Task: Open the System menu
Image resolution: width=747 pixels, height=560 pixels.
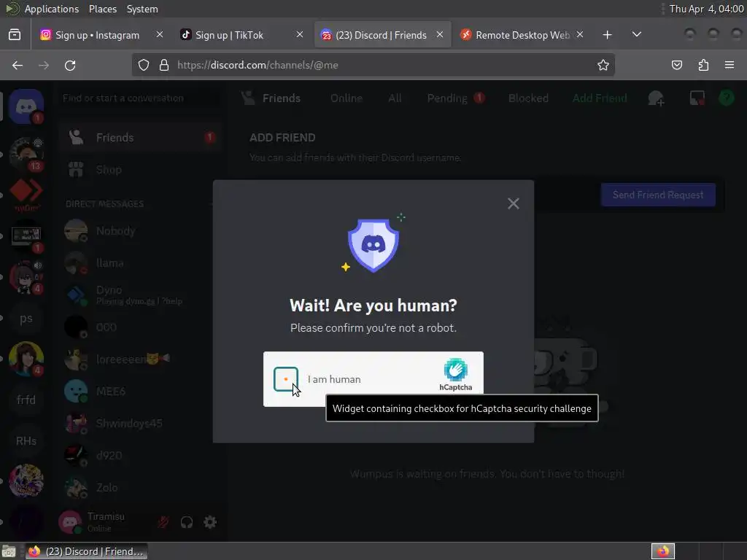Action: (142, 9)
